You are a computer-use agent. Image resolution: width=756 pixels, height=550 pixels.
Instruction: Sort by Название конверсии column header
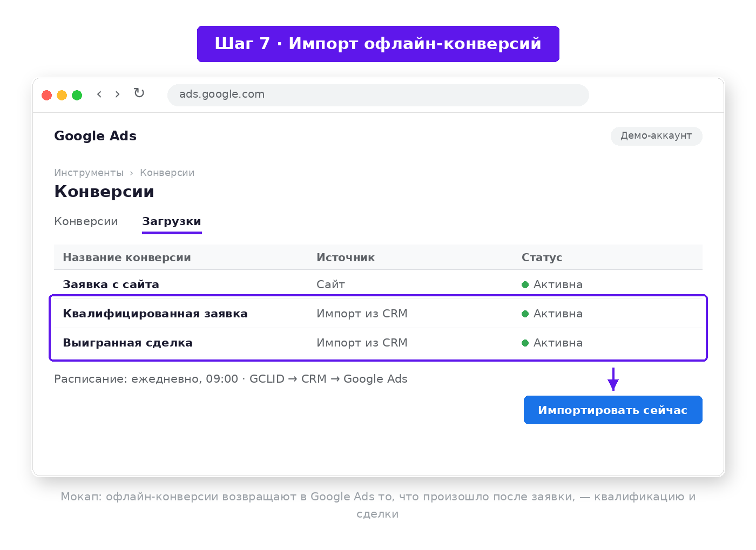tap(127, 257)
